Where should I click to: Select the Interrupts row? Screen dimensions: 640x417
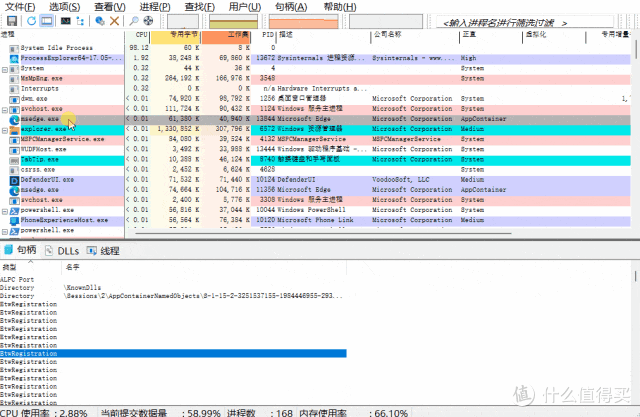315,88
